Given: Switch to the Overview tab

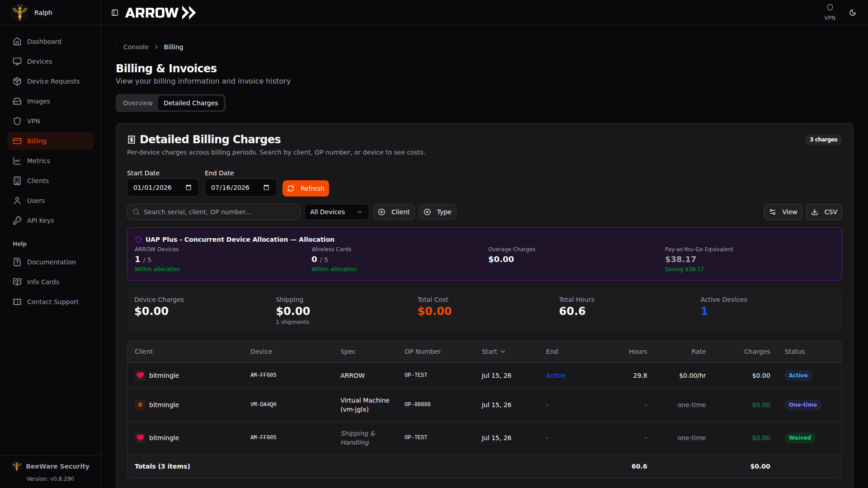Looking at the screenshot, I should pyautogui.click(x=137, y=103).
